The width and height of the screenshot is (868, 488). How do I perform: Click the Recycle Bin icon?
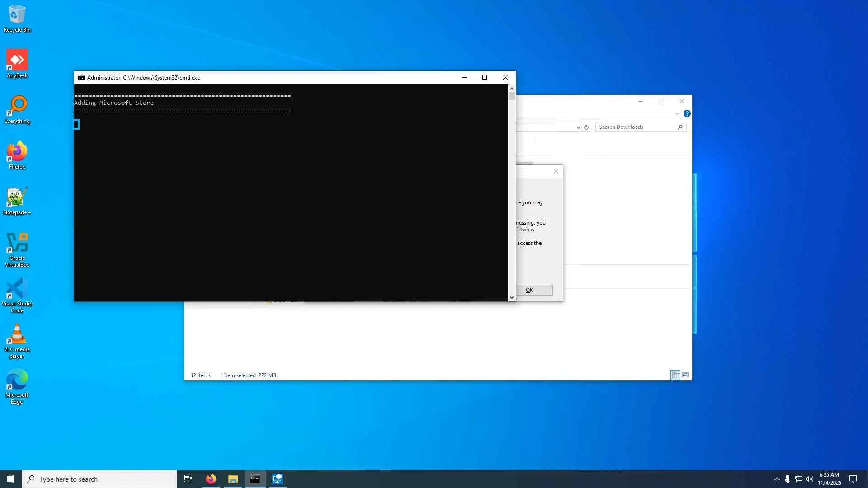click(17, 18)
